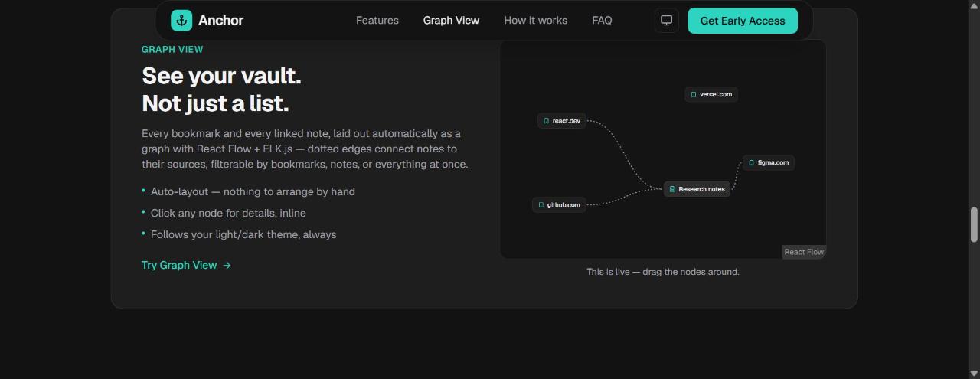Go to Graph View nav item
Viewport: 980px width, 379px height.
(451, 21)
